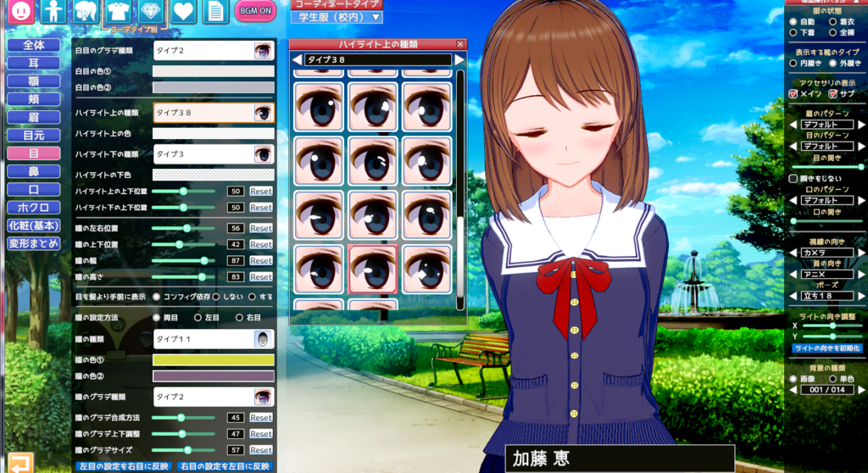
Task: Select 内履き shoe type radio
Action: (793, 64)
